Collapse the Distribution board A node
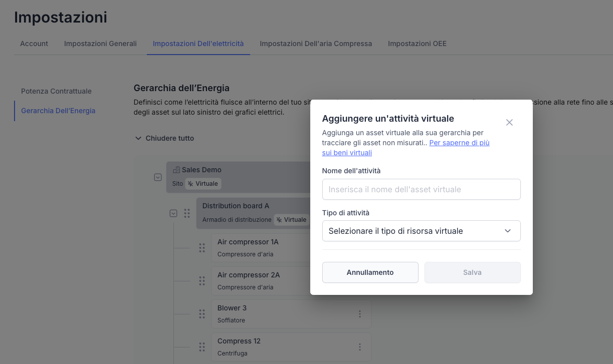The height and width of the screenshot is (364, 613). [x=173, y=213]
